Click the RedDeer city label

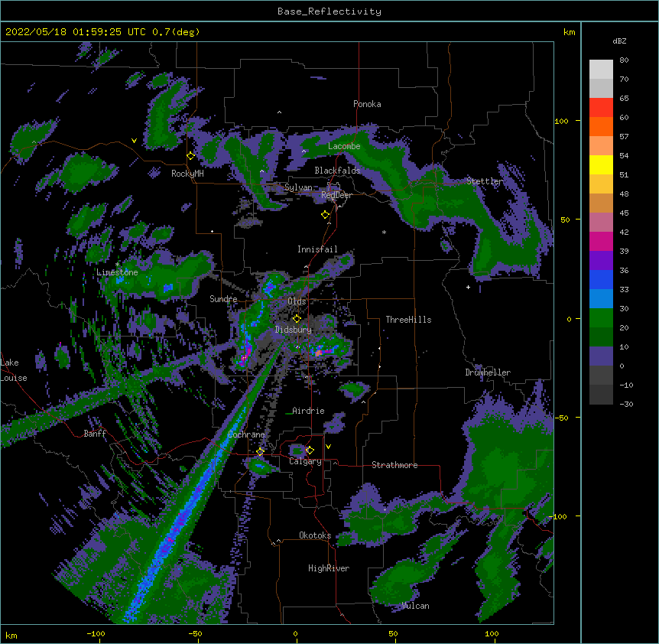coord(336,195)
